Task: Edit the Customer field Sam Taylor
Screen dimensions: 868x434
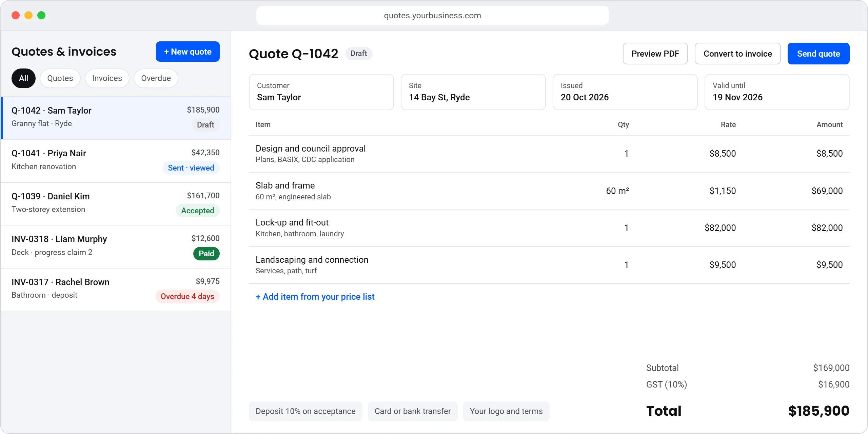Action: 321,92
